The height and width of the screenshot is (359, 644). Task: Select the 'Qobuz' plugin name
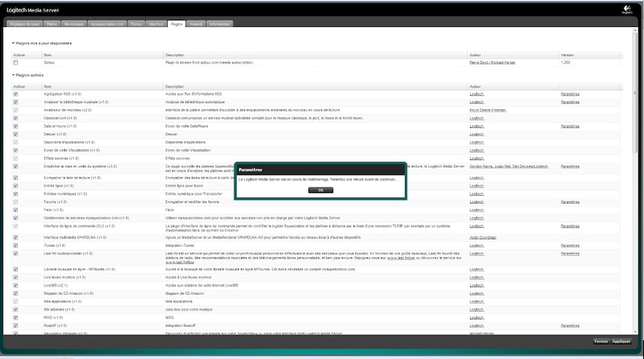[49, 63]
